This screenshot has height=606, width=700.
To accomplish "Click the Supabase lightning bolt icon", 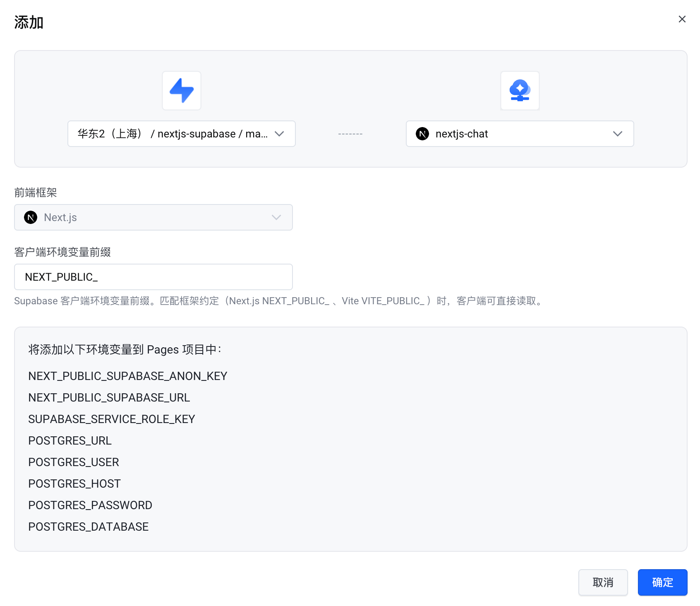I will click(x=182, y=91).
